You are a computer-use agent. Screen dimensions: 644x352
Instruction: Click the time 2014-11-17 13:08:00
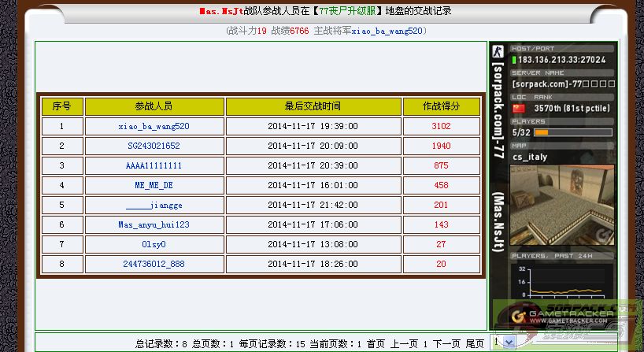point(313,244)
